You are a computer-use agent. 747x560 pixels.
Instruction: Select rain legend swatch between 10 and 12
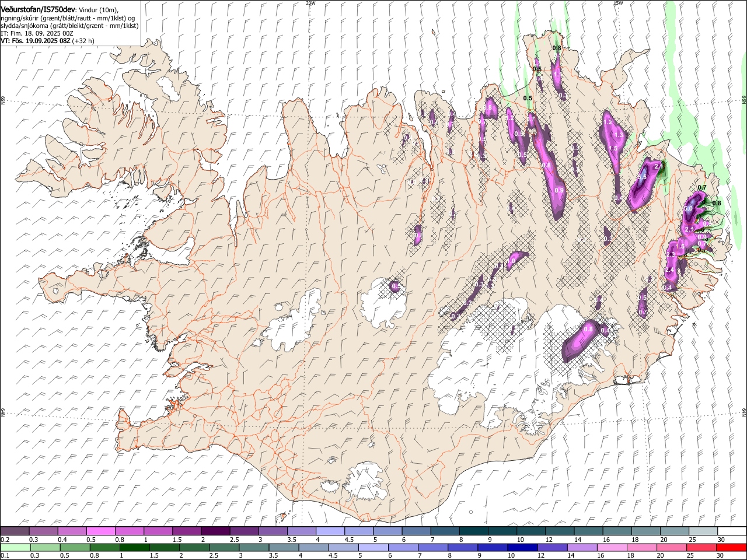(x=522, y=548)
